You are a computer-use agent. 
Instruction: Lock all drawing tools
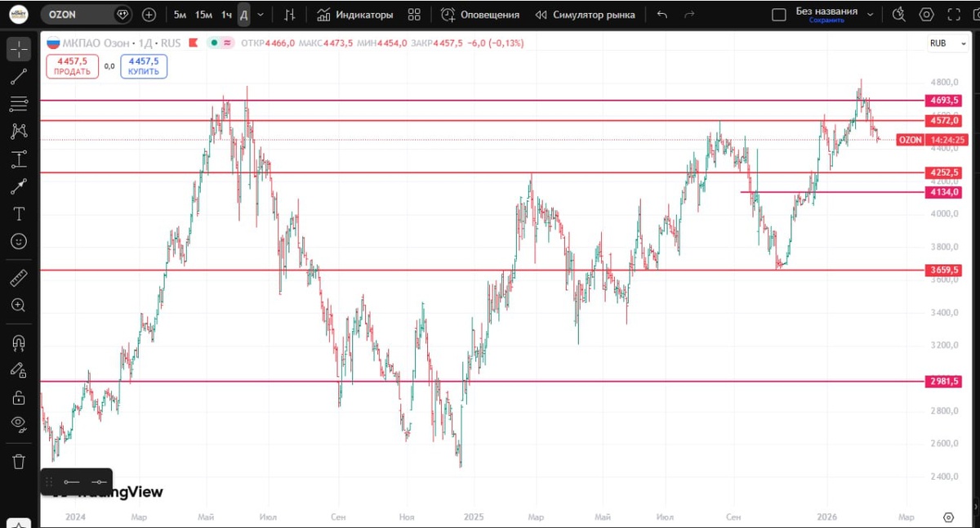click(x=19, y=397)
